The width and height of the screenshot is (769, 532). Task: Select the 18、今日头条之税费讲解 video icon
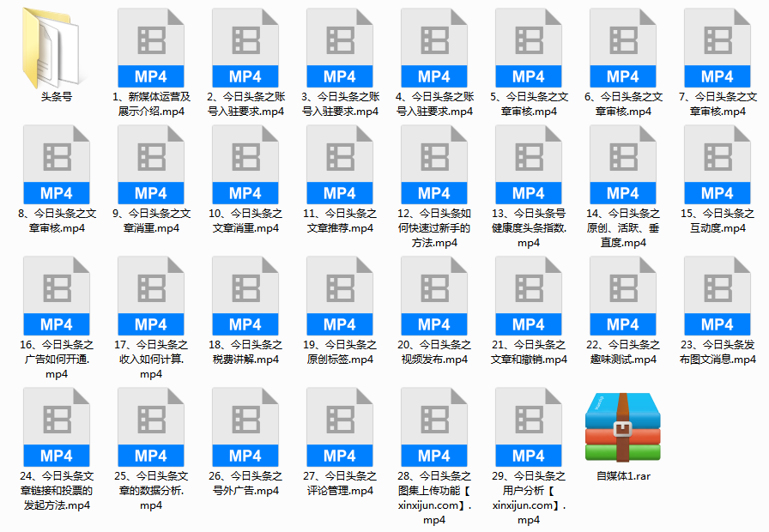(x=245, y=296)
